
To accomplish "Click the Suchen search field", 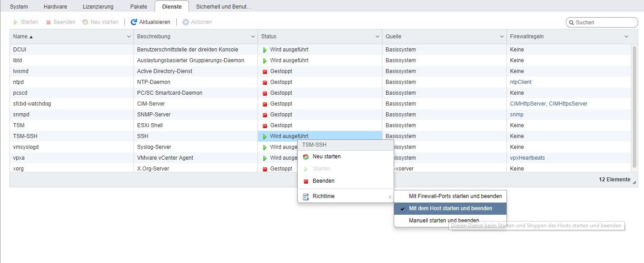I will coord(604,22).
